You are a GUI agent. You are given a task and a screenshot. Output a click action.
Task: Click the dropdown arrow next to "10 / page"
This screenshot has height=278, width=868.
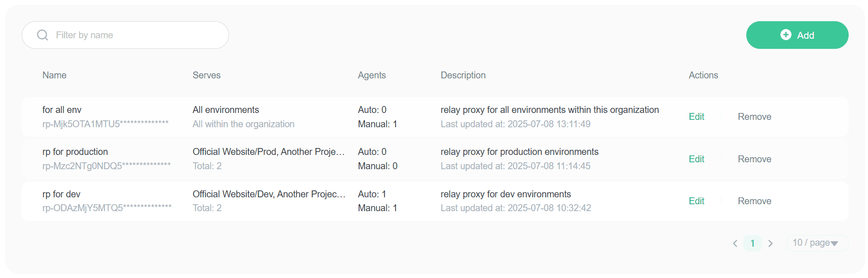(833, 243)
